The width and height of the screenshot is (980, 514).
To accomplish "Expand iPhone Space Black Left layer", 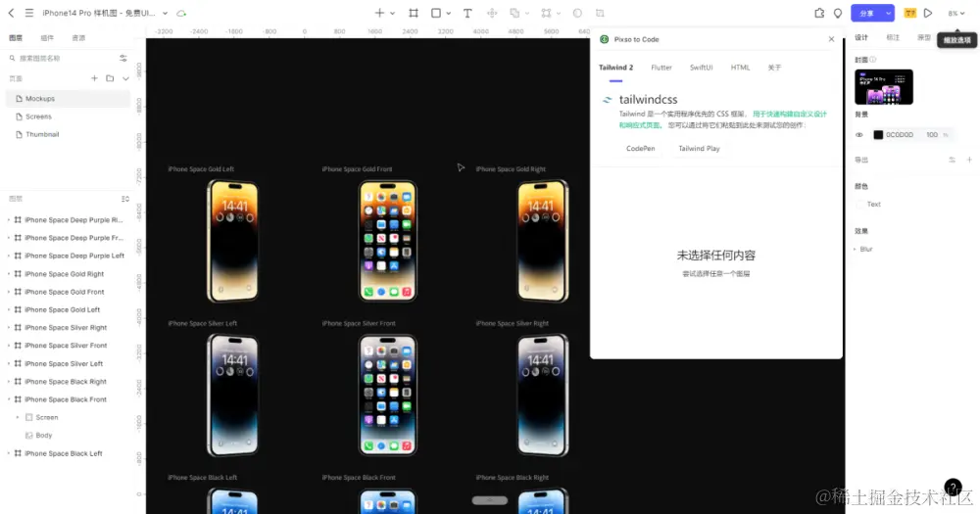I will click(x=9, y=454).
